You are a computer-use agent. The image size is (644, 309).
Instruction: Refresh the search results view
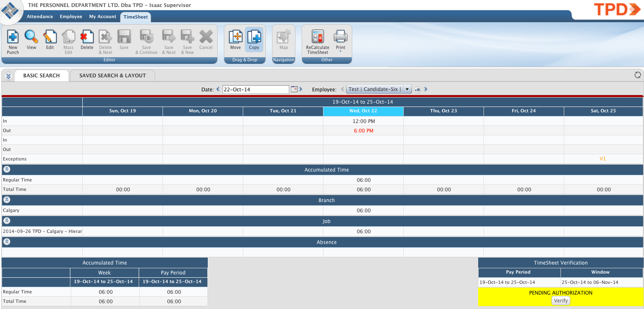637,75
